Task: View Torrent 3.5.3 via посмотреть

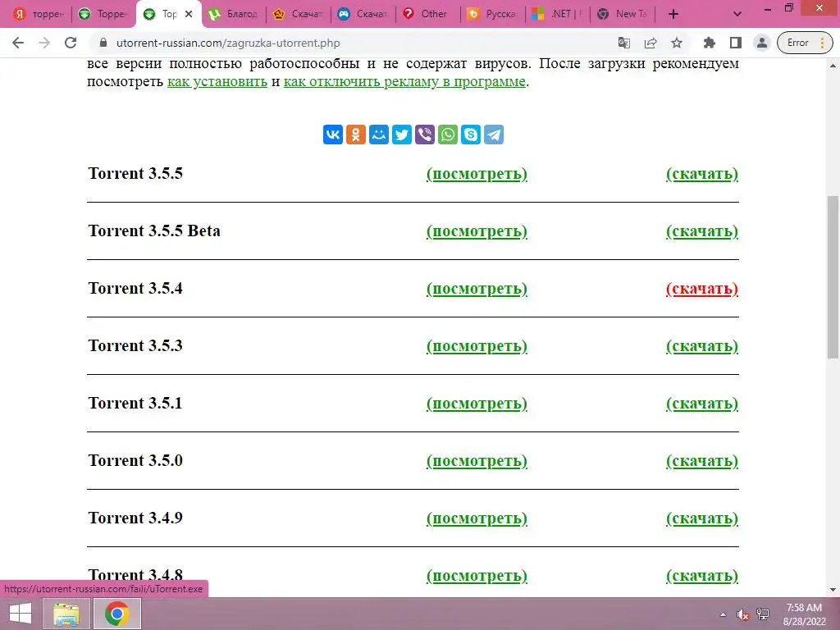Action: [x=477, y=345]
